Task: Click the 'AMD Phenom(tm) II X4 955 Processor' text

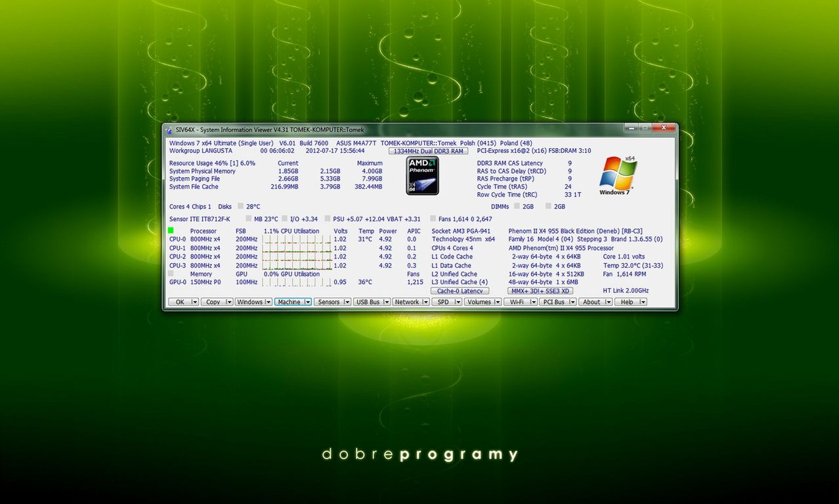Action: [x=561, y=248]
